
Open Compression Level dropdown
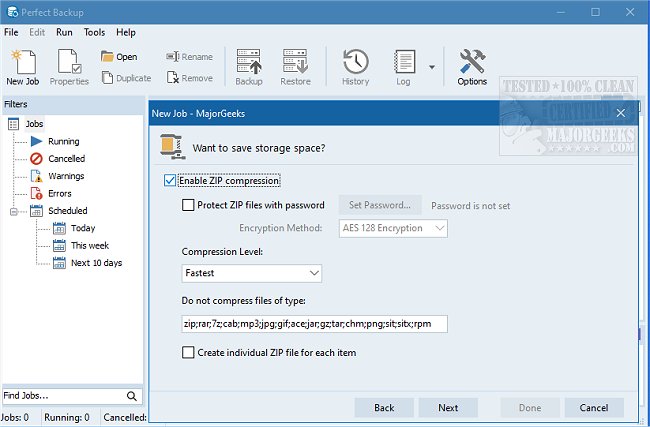(x=252, y=273)
